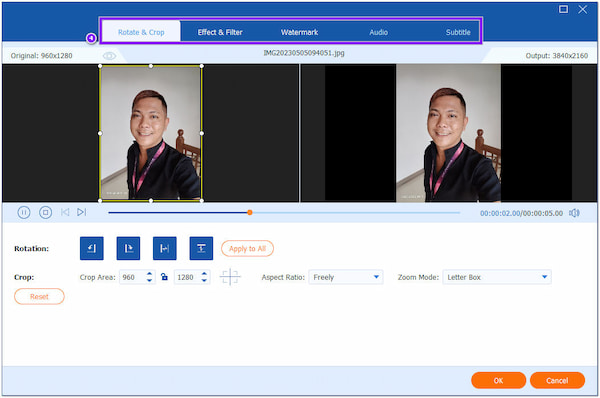600x398 pixels.
Task: Toggle crop aspect lock icon
Action: click(x=164, y=277)
